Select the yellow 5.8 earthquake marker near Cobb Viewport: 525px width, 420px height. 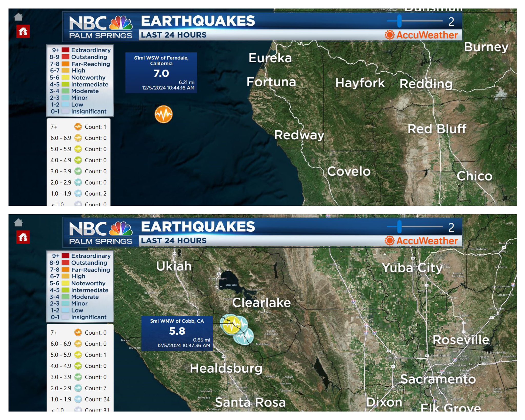click(231, 325)
